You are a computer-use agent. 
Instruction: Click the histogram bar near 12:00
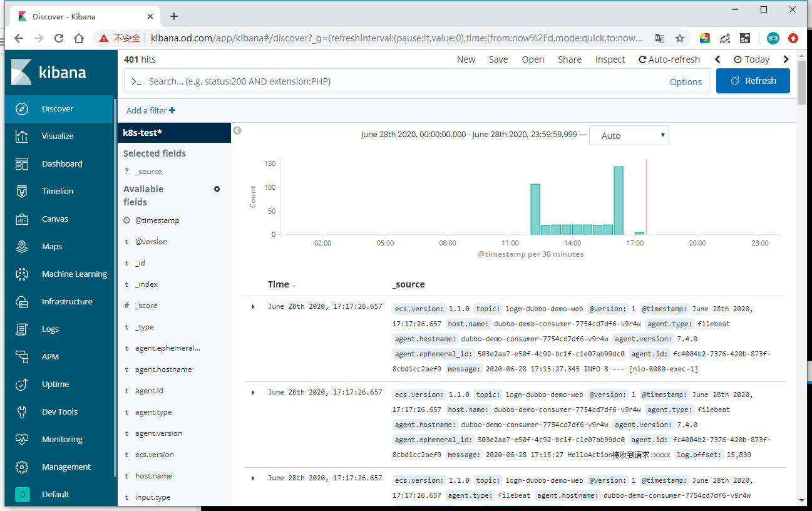click(535, 209)
